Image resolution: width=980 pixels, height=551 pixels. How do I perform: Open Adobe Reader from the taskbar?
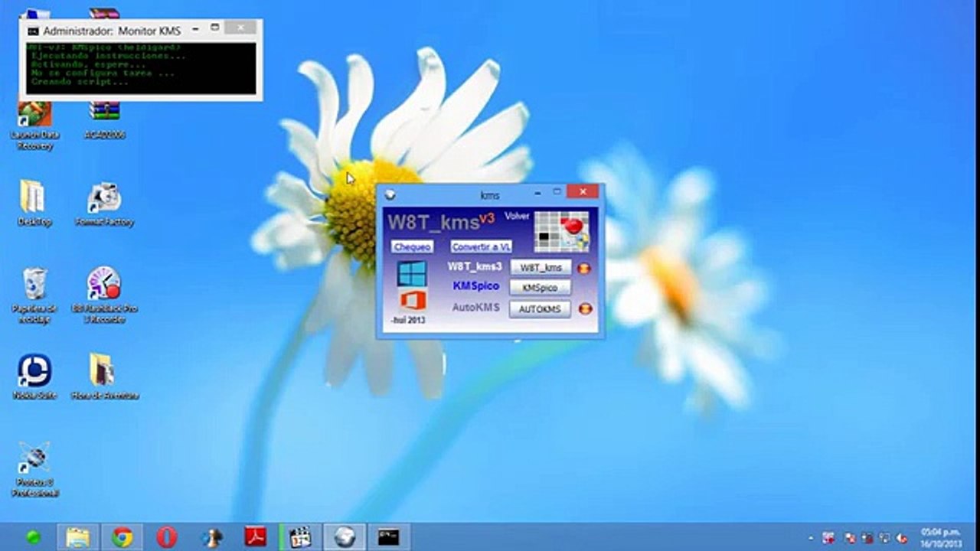[x=255, y=537]
